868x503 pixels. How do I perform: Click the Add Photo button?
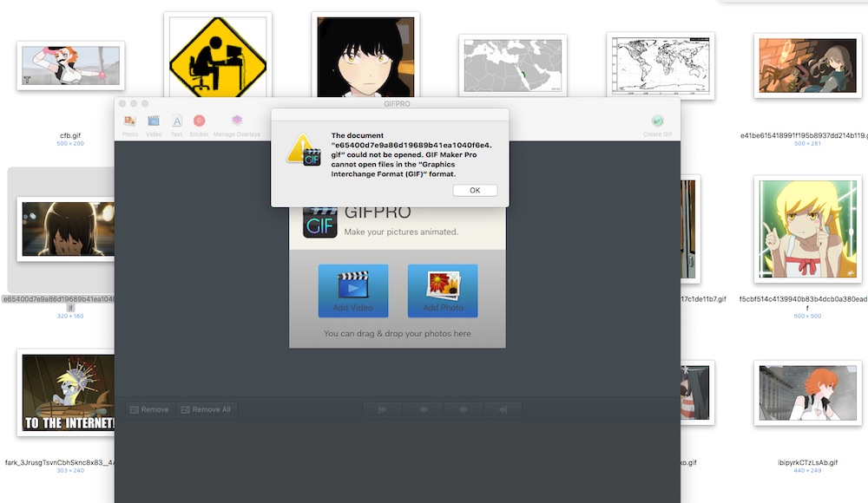pyautogui.click(x=443, y=291)
